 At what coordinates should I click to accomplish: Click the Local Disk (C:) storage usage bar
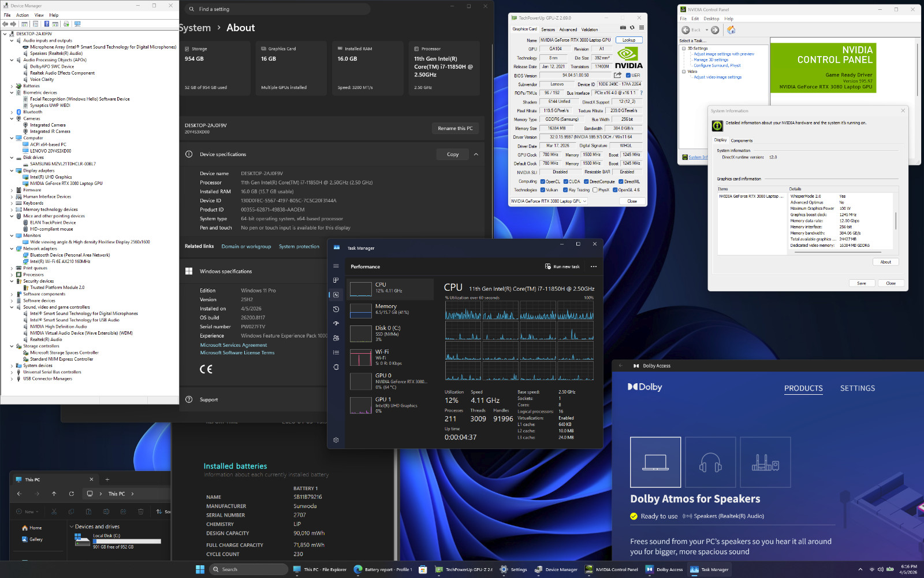click(127, 542)
